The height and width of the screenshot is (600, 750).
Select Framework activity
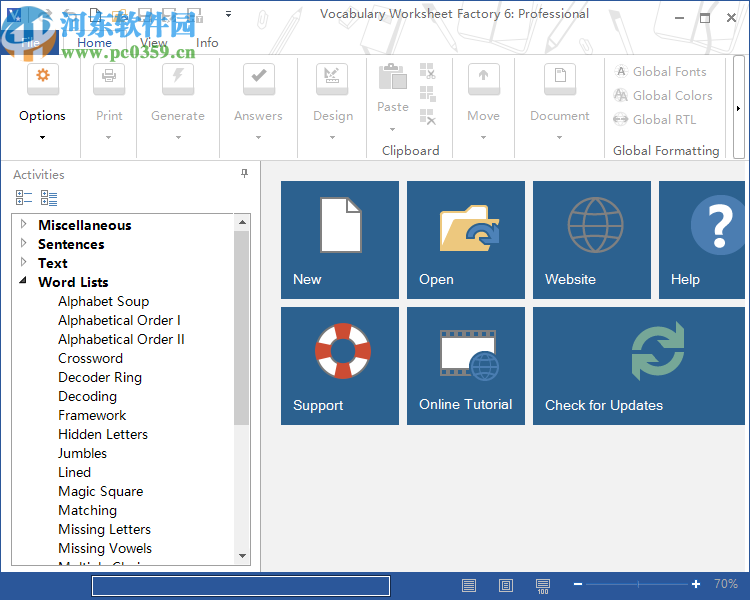click(x=92, y=415)
